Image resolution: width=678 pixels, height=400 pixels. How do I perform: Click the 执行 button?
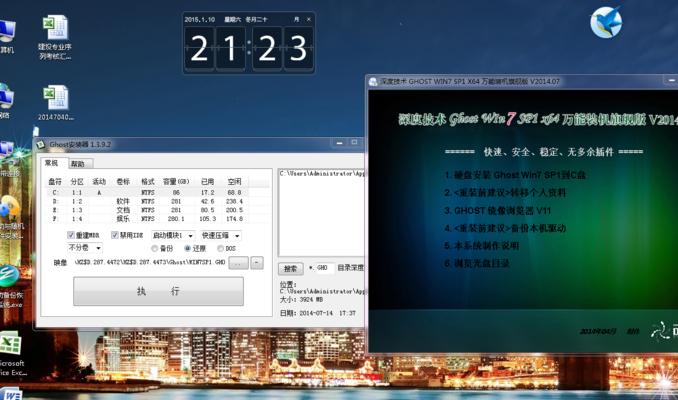[158, 291]
